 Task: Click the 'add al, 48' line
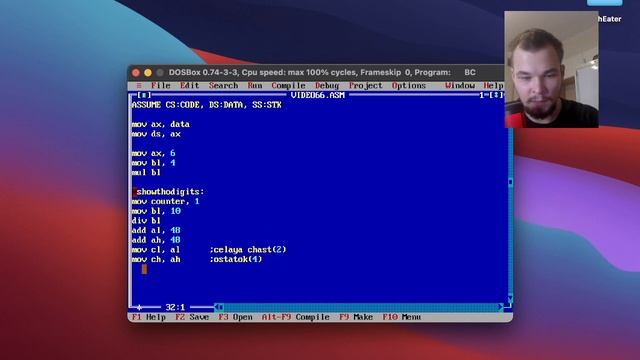pos(156,231)
